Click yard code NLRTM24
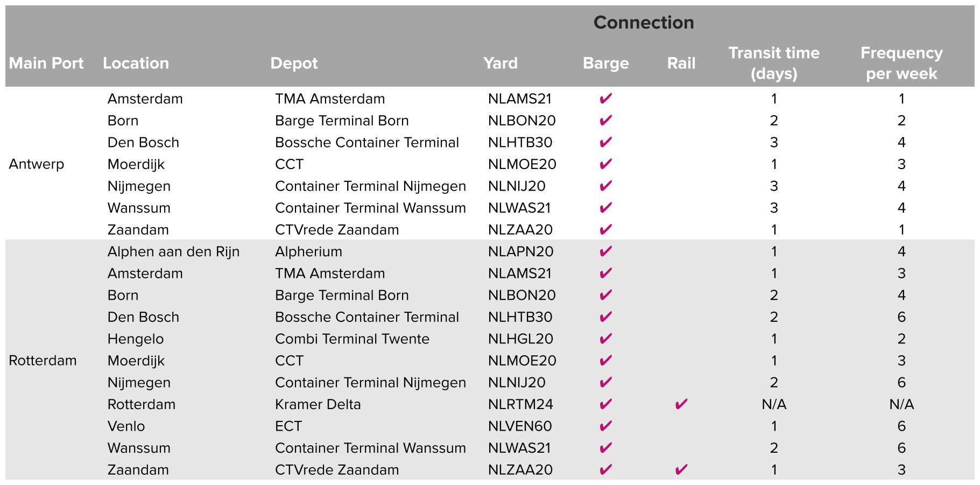The height and width of the screenshot is (485, 980). (x=520, y=404)
